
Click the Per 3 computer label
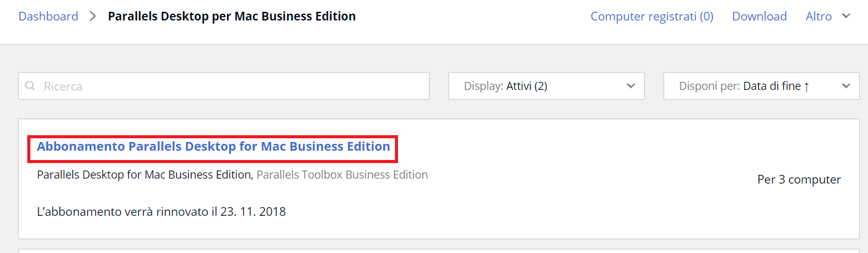pos(799,180)
